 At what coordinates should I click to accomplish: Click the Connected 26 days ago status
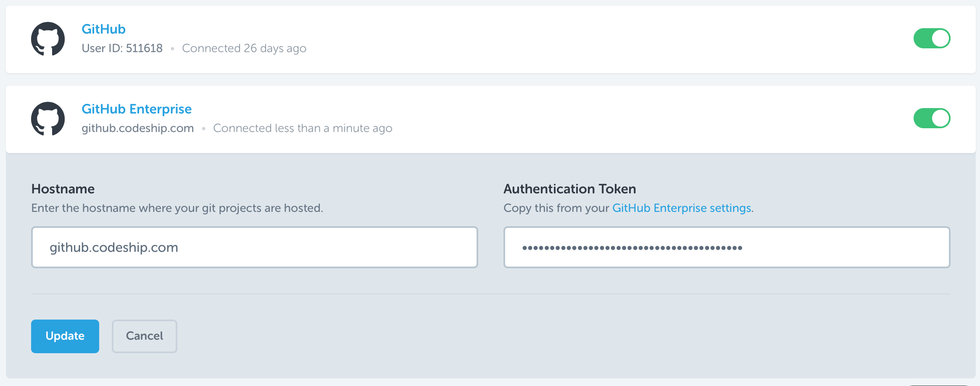(x=244, y=48)
